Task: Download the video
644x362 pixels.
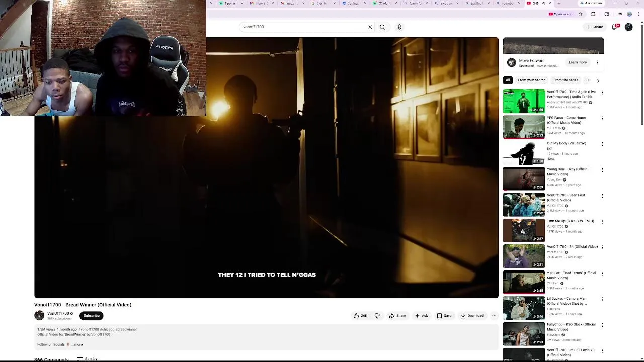Action: pyautogui.click(x=472, y=316)
